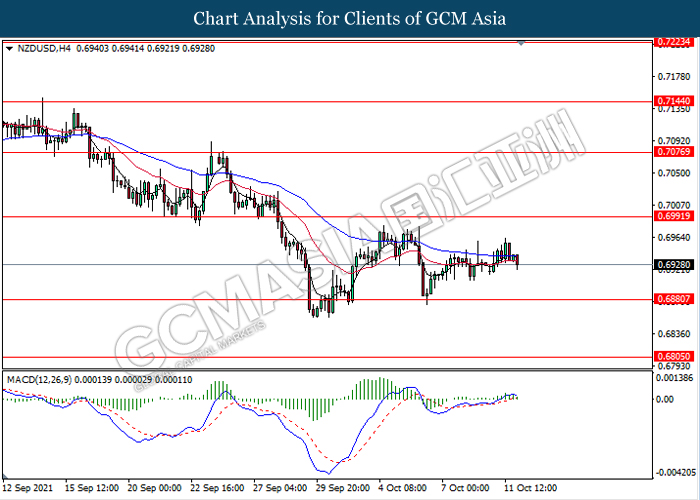This screenshot has height=500, width=700.
Task: Select the MACD -0.004205 scale value
Action: click(672, 472)
